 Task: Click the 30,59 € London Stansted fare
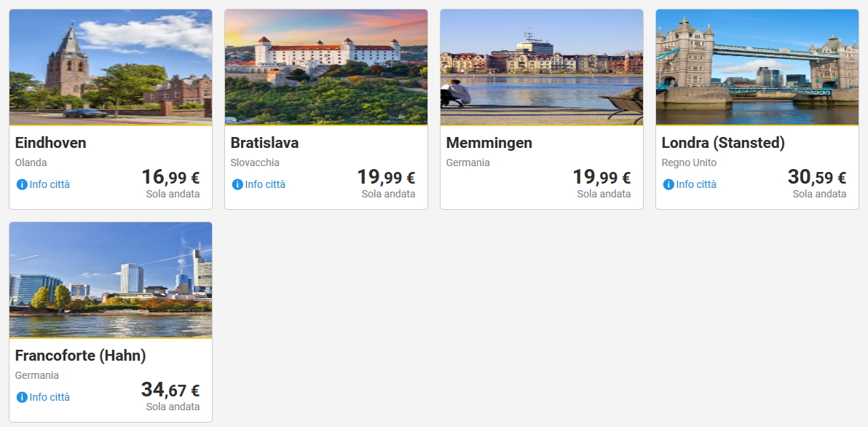pyautogui.click(x=816, y=177)
